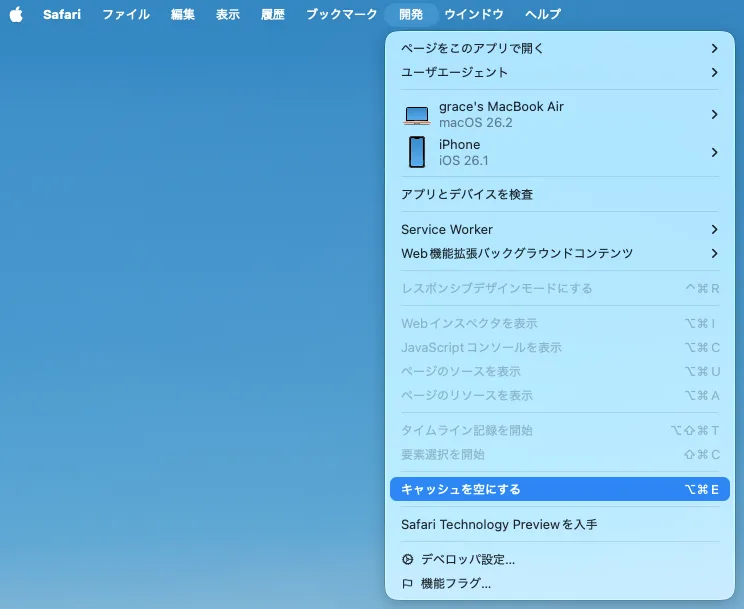Click the デベロッパ設定 gear icon
The height and width of the screenshot is (609, 744).
click(x=408, y=559)
